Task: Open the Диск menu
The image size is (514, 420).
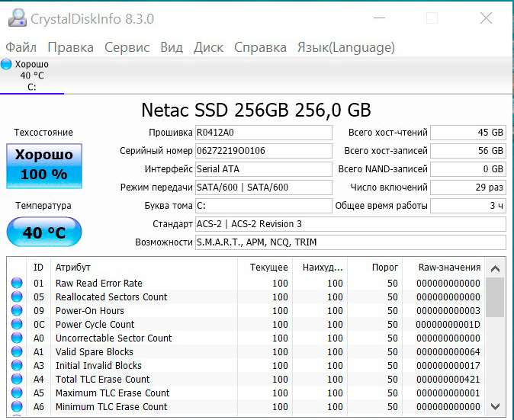Action: 208,47
